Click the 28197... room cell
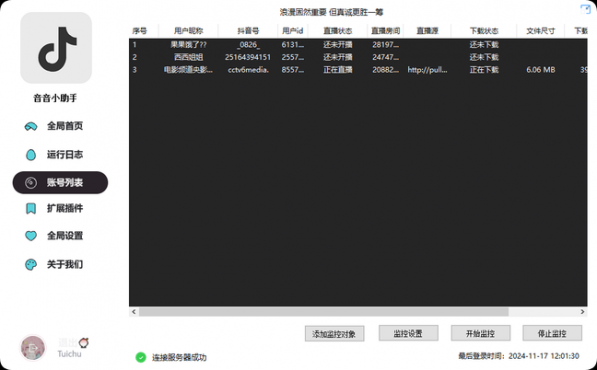 [386, 45]
